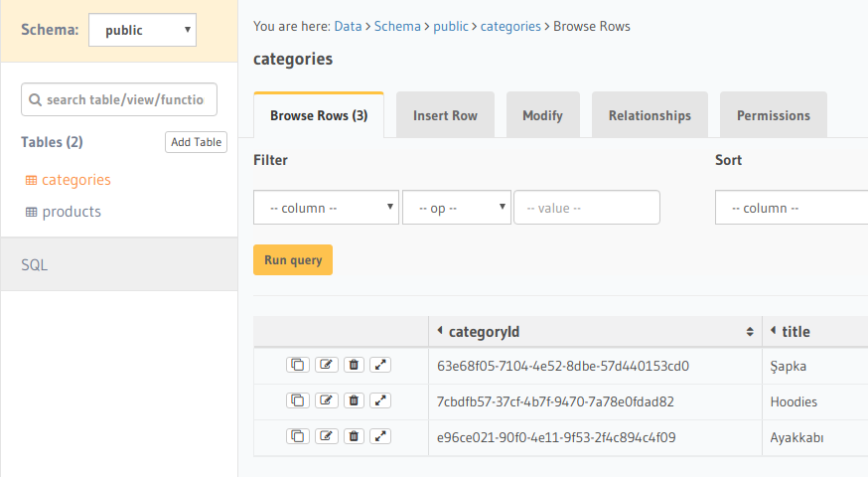868x477 pixels.
Task: Open the filter operator dropdown
Action: [456, 208]
